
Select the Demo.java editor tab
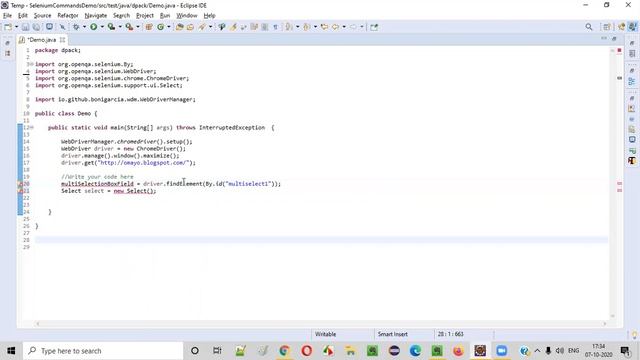coord(42,40)
